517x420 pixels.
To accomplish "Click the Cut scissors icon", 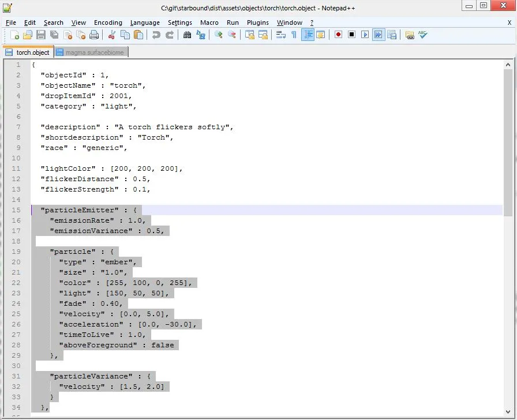I will pyautogui.click(x=112, y=35).
